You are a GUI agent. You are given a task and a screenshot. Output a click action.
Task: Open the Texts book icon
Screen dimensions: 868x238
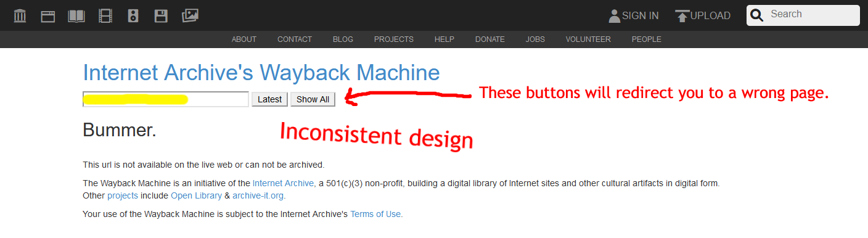point(76,16)
